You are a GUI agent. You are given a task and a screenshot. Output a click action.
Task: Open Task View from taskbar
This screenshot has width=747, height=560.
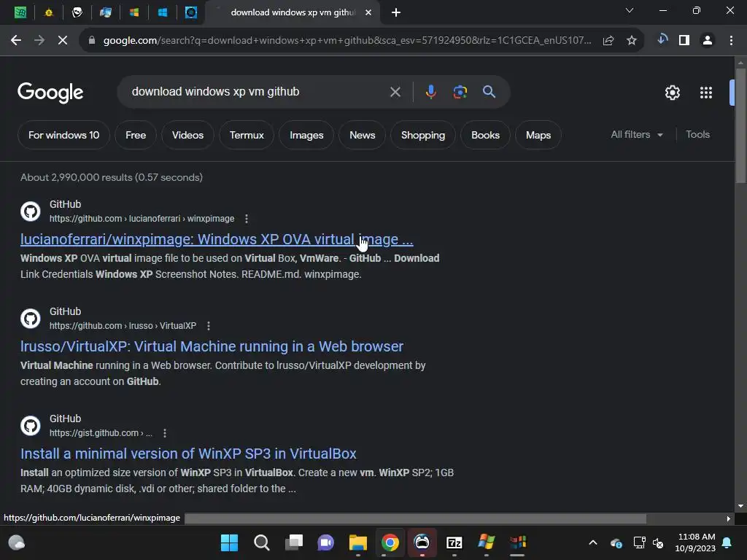[x=294, y=542]
